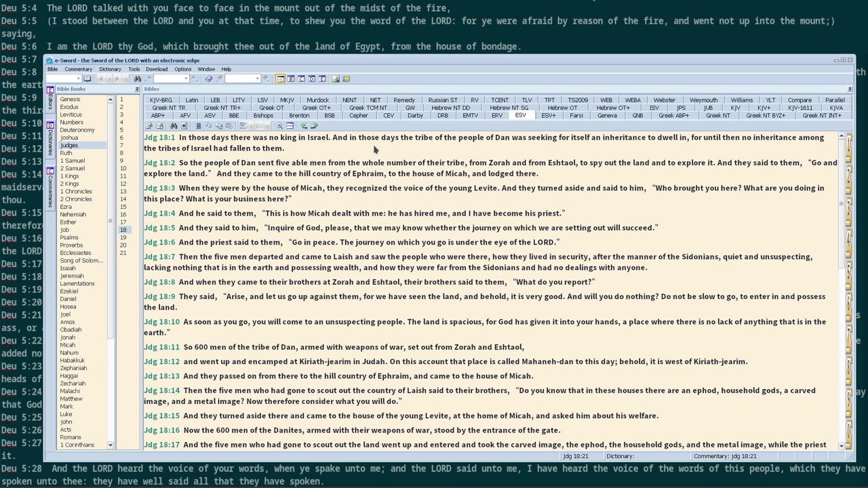Open the Options menu

(x=183, y=69)
